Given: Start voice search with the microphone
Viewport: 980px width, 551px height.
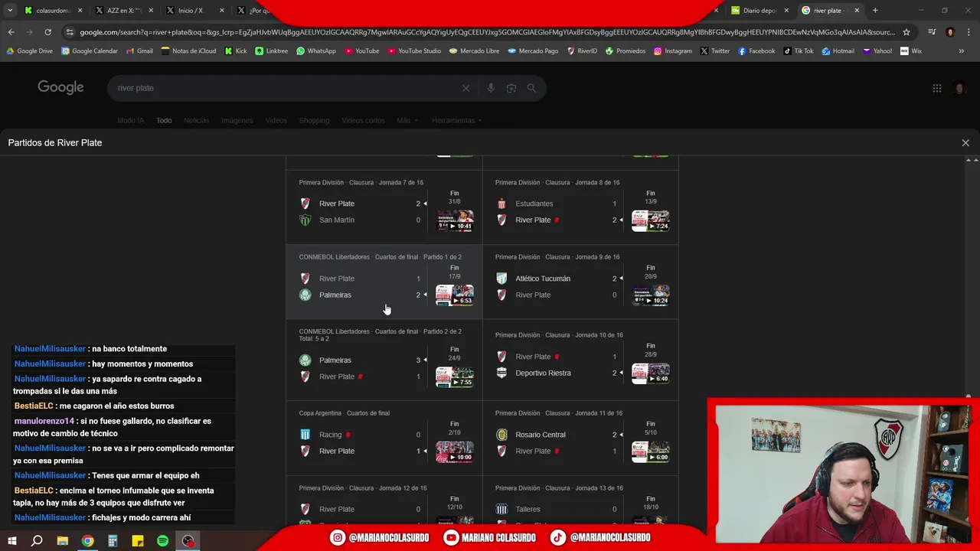Looking at the screenshot, I should click(491, 88).
